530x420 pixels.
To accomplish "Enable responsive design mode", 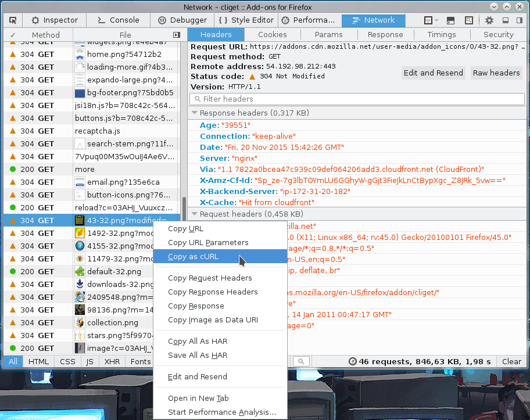I will point(468,20).
